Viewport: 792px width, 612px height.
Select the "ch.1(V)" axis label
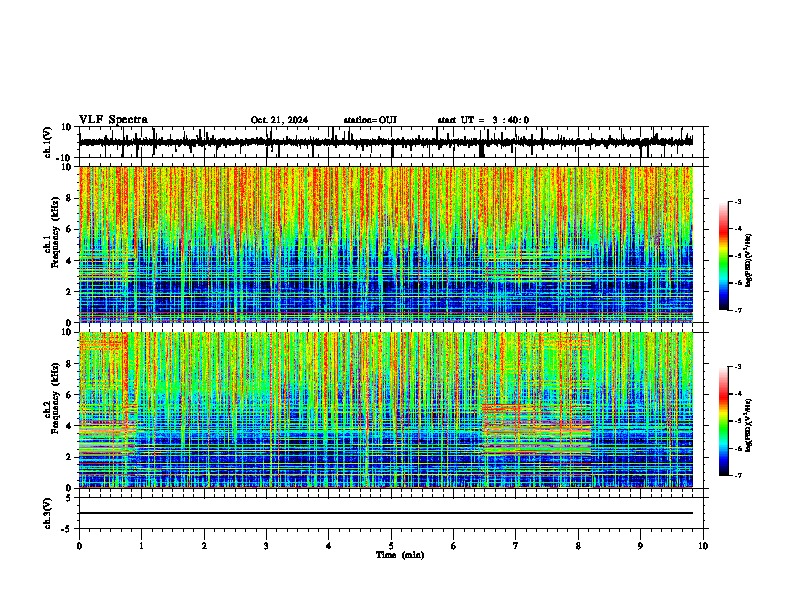tap(48, 142)
